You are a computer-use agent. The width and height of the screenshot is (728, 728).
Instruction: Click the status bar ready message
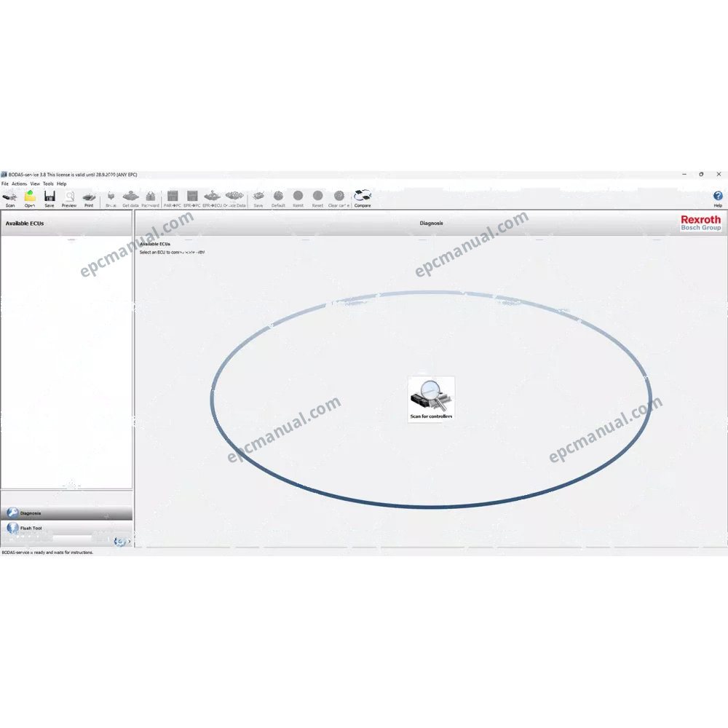point(47,553)
